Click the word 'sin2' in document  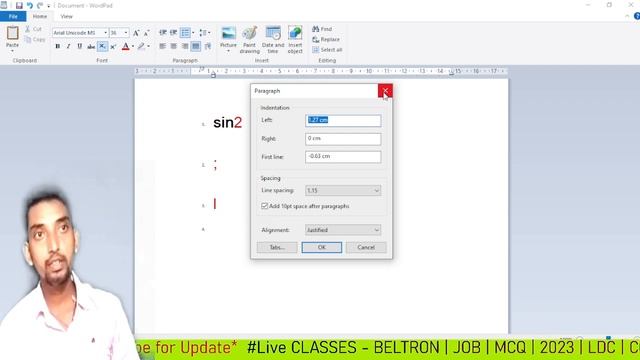point(227,122)
